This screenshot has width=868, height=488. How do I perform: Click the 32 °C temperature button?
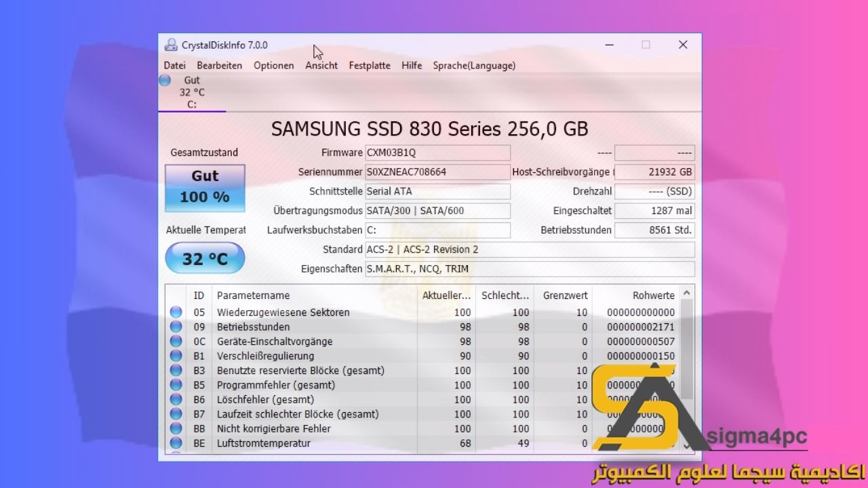point(205,258)
